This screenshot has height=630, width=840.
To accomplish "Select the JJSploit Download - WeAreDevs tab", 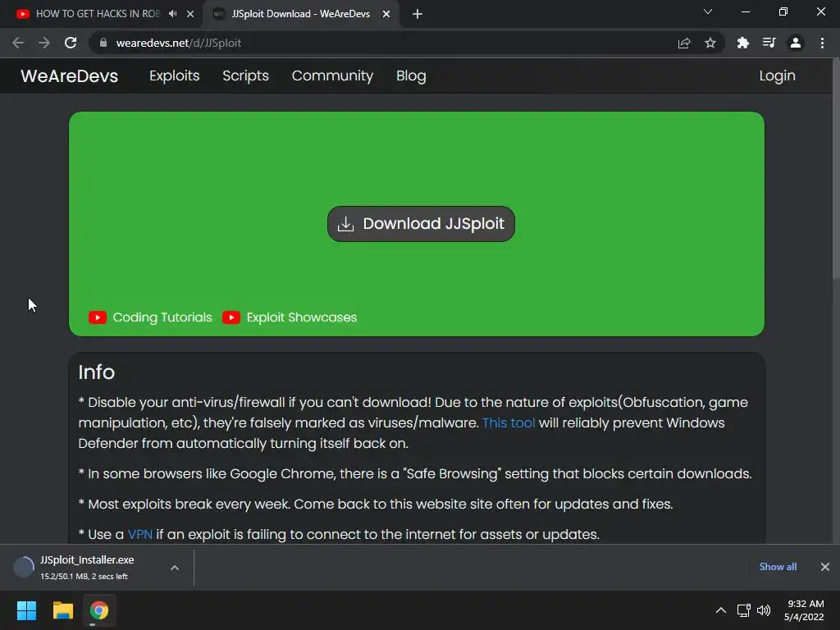I will tap(300, 14).
